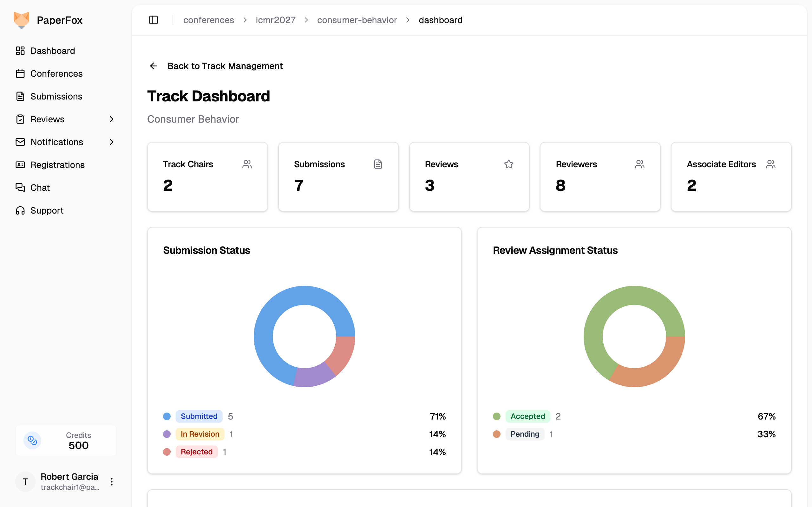Open Registrations in the sidebar
Screen dimensions: 812x507
(57, 165)
